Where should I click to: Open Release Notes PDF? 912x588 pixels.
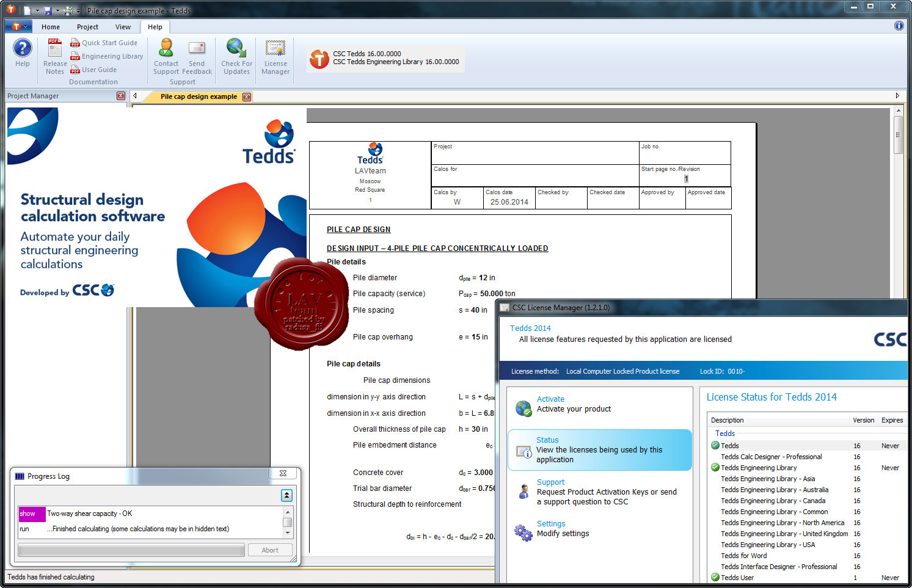[55, 57]
